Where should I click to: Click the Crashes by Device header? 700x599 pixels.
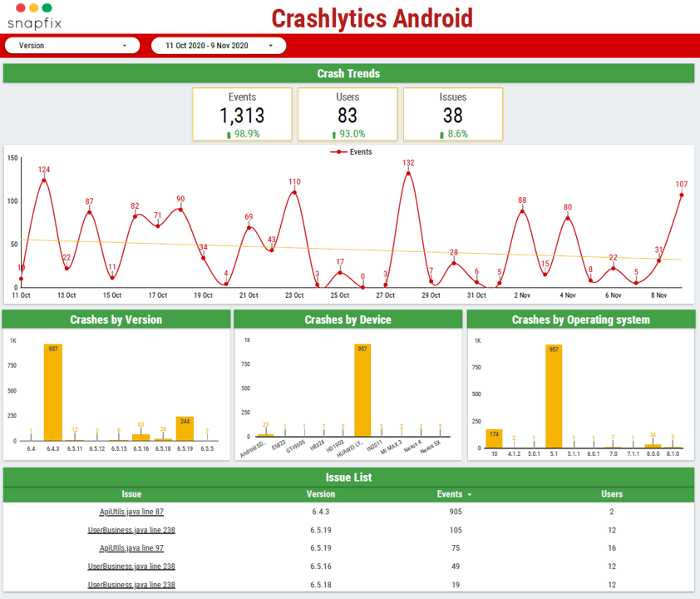(348, 319)
